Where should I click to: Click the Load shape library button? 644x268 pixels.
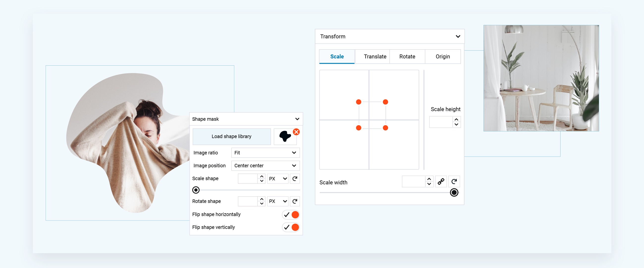tap(232, 136)
